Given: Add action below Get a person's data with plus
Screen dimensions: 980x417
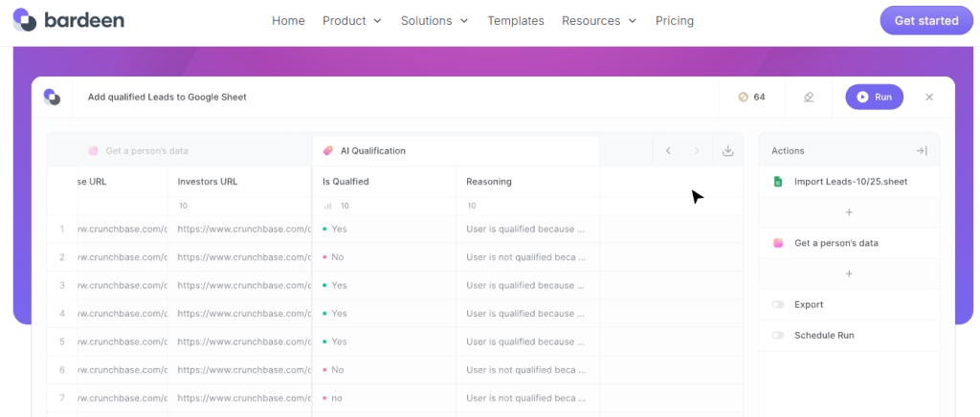Looking at the screenshot, I should coord(849,274).
